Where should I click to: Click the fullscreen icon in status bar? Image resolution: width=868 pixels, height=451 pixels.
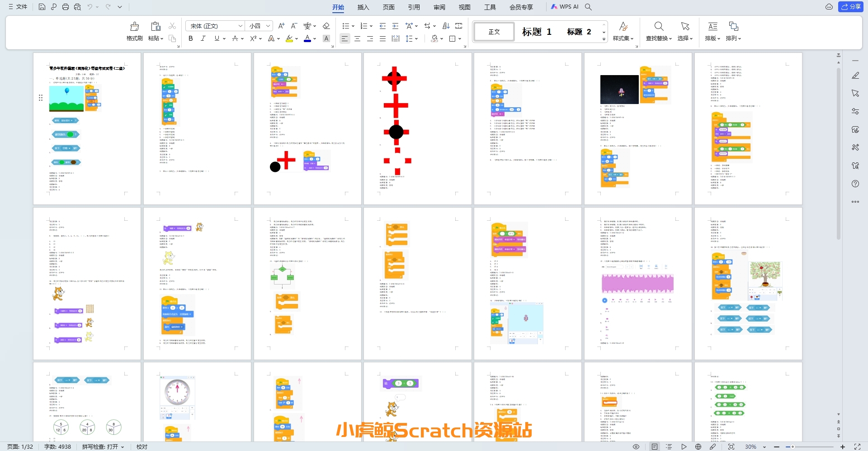(857, 446)
